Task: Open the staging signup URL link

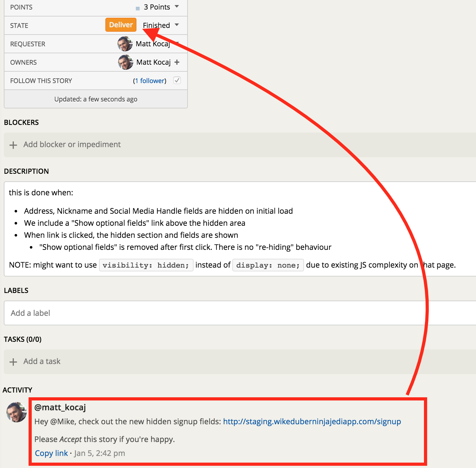Action: [x=312, y=421]
